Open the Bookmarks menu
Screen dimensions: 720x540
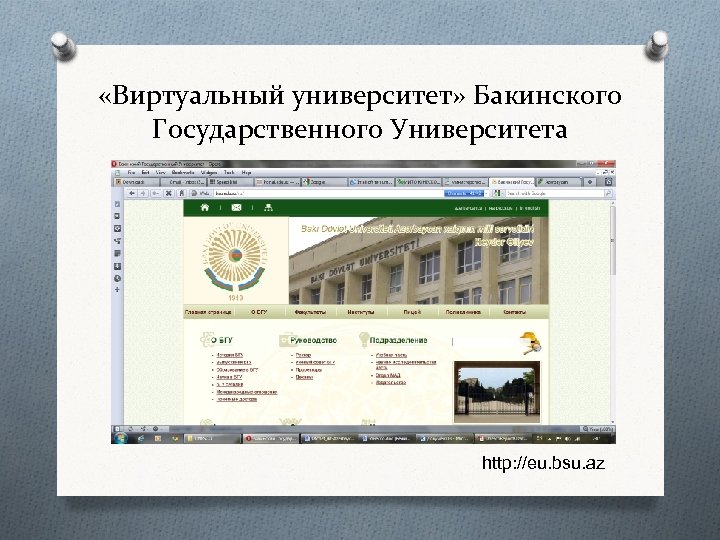(183, 173)
